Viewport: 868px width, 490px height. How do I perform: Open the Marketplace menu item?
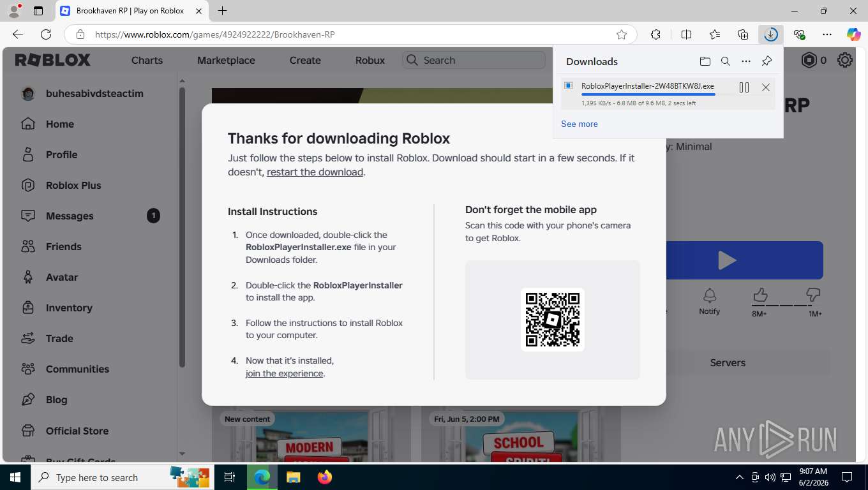(226, 60)
